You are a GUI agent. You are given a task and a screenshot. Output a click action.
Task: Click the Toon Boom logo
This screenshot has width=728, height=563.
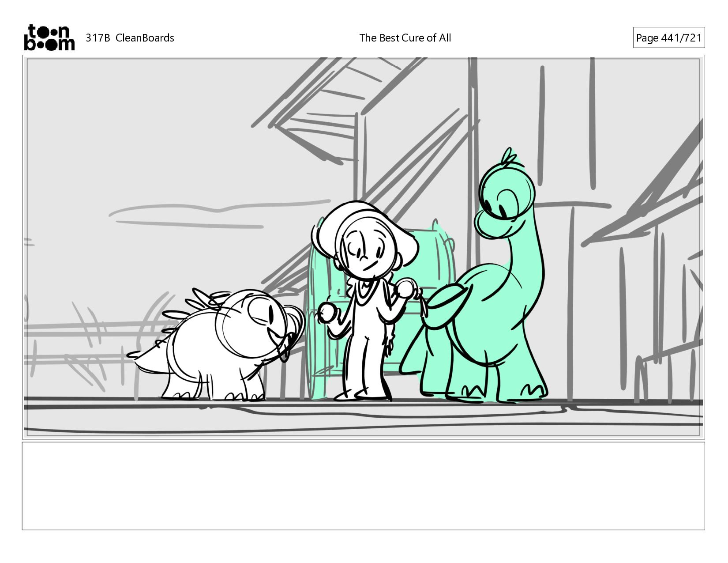coord(49,38)
